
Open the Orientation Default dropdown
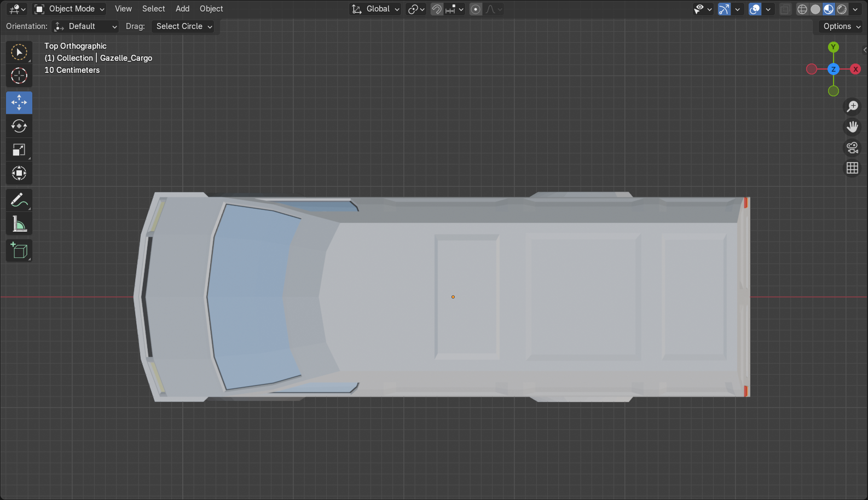pyautogui.click(x=85, y=26)
